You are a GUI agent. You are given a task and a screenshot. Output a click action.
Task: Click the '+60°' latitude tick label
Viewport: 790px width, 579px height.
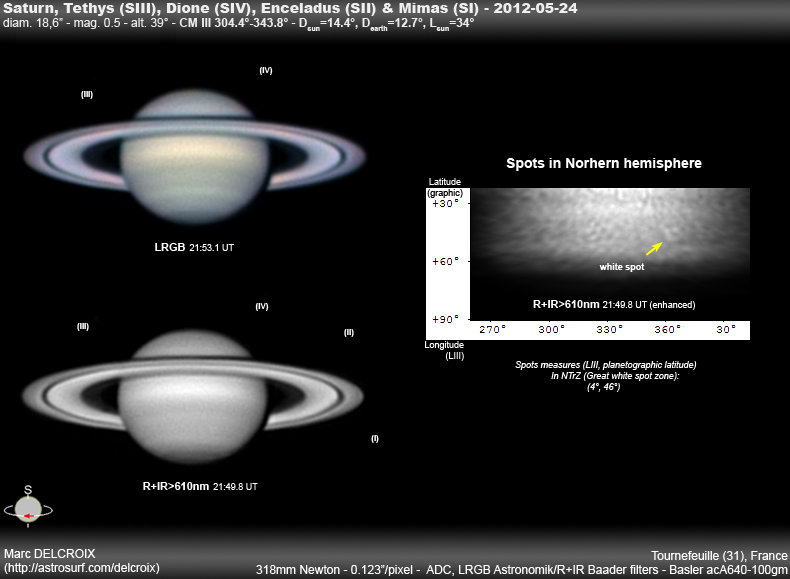(446, 261)
